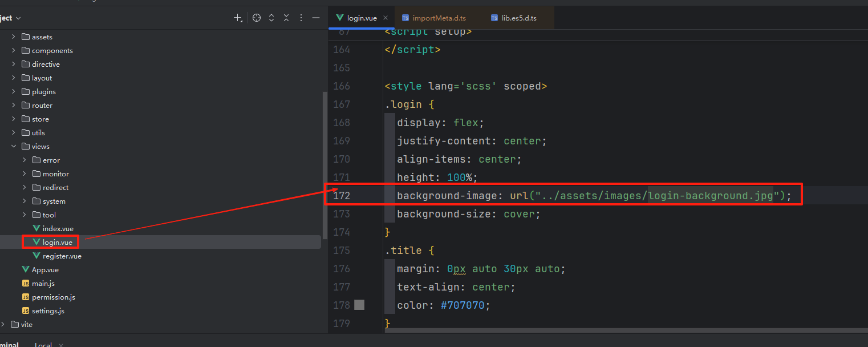Click the Vue icon beside App.vue
Image resolution: width=868 pixels, height=347 pixels.
pos(26,269)
